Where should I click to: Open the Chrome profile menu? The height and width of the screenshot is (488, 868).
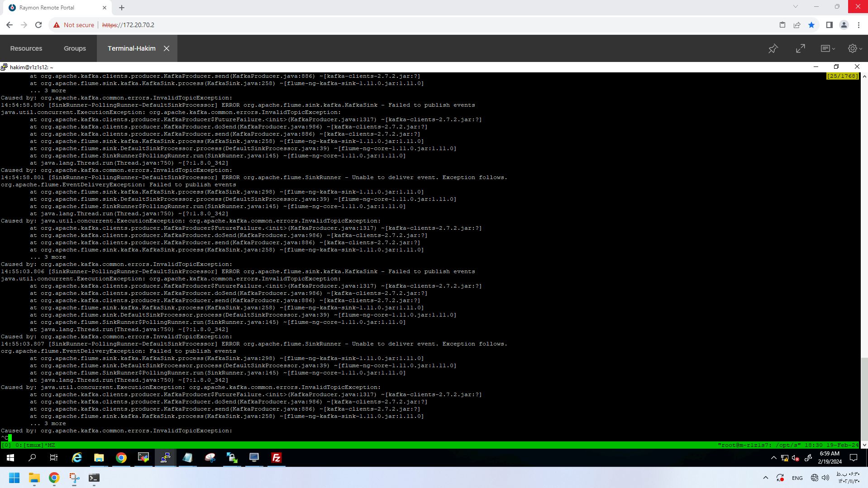point(844,25)
